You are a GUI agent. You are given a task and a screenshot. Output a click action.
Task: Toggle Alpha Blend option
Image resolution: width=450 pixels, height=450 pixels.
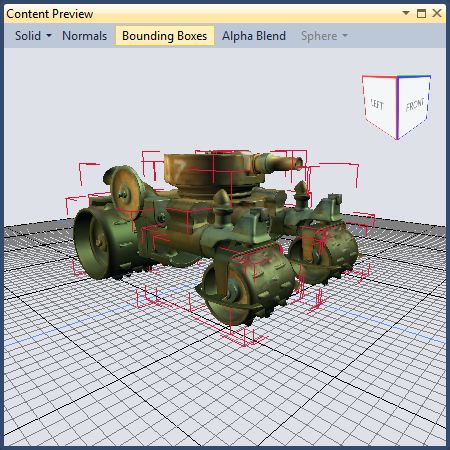[x=254, y=36]
